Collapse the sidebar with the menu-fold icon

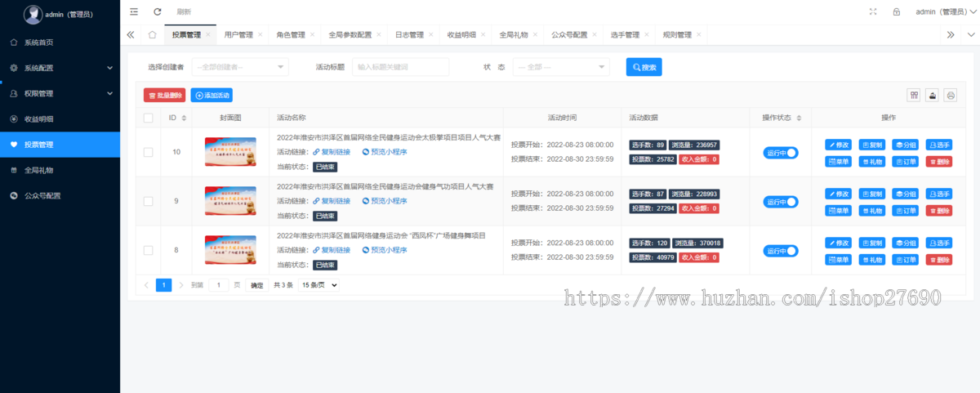134,11
